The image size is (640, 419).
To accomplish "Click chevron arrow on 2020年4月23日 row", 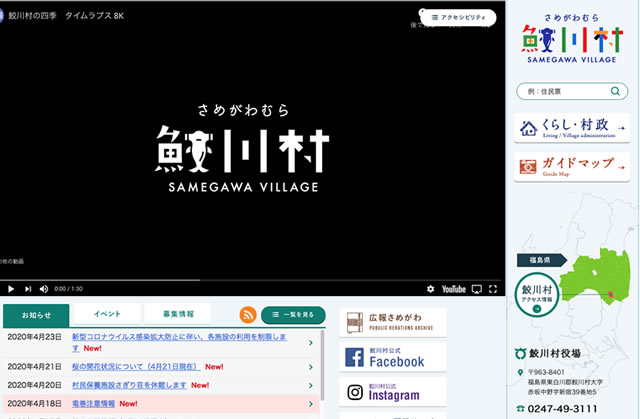I will pyautogui.click(x=311, y=343).
